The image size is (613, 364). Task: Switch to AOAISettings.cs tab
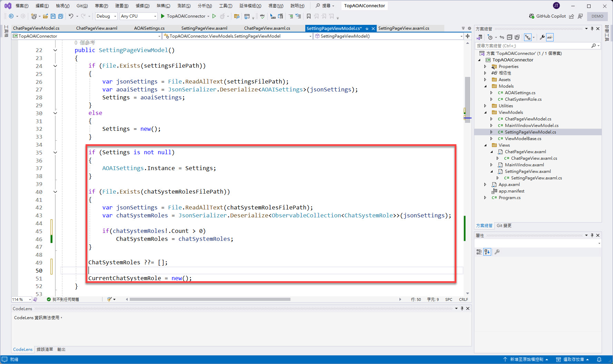tap(149, 28)
